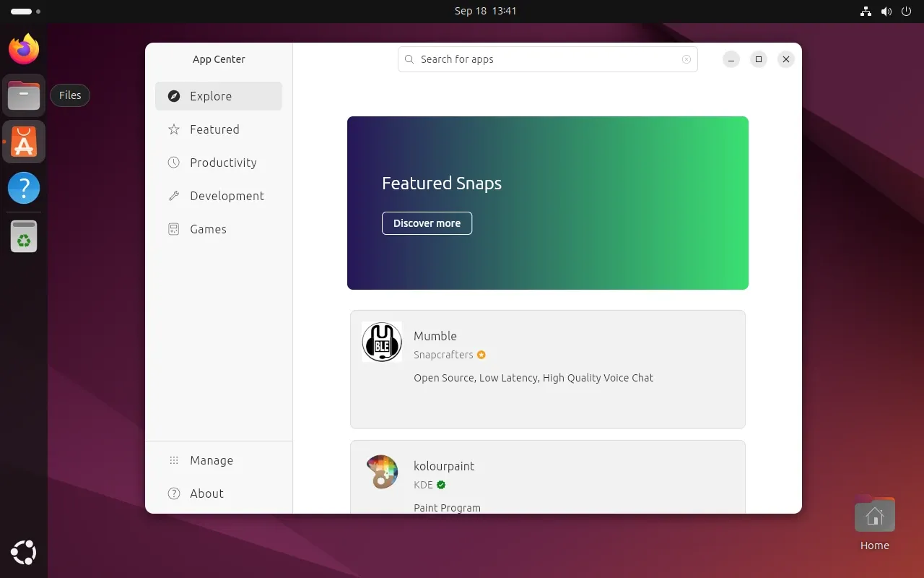Click "Open Source, Low Latency, High Quality Voice Chat"
924x578 pixels.
tap(533, 378)
